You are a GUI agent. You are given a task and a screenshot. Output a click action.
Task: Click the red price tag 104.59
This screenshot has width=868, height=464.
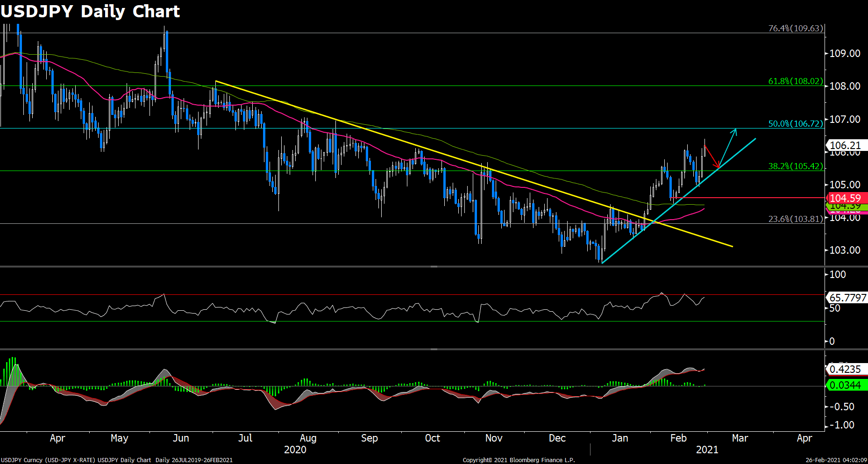point(847,198)
